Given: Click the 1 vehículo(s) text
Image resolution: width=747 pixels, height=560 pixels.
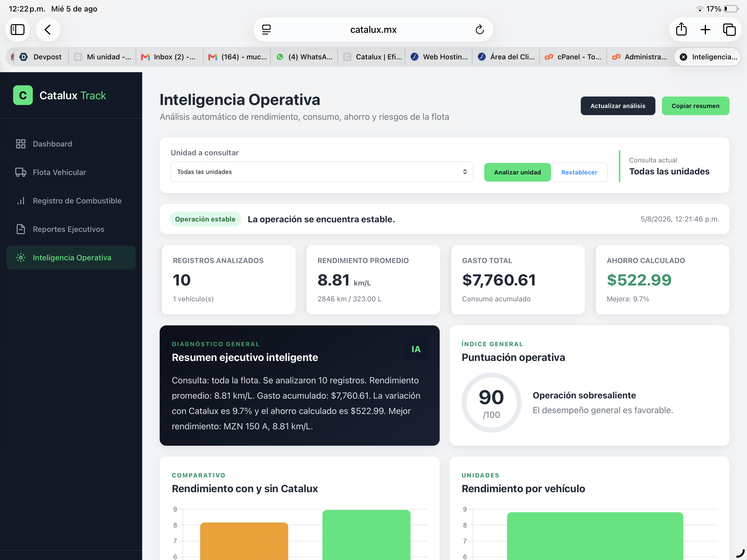Looking at the screenshot, I should click(x=193, y=299).
